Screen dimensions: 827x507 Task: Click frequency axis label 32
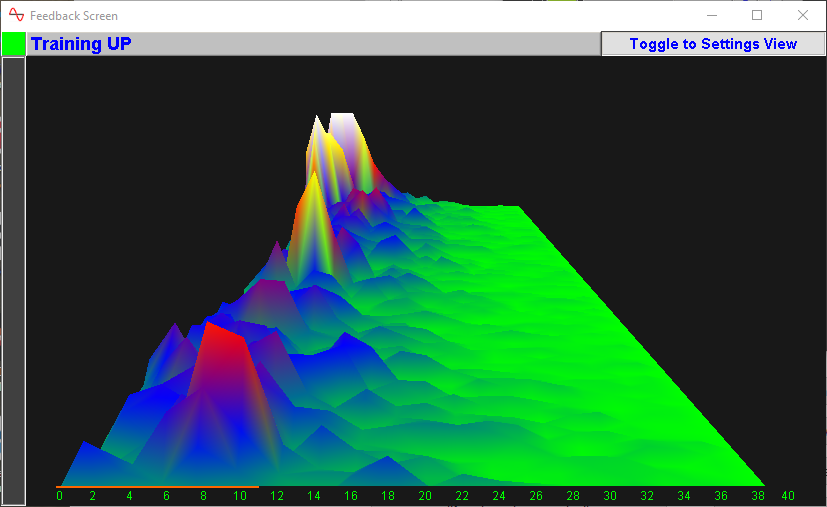(x=647, y=496)
